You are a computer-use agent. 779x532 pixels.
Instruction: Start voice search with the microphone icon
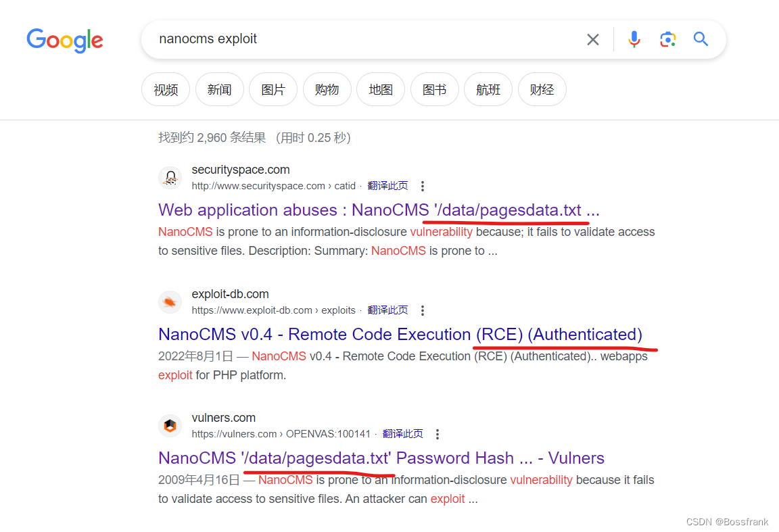[x=634, y=39]
